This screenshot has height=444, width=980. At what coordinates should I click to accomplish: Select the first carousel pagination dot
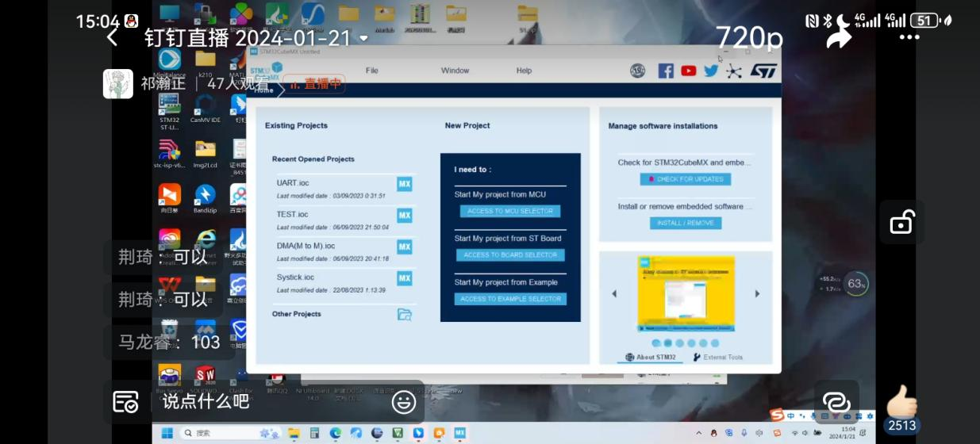pyautogui.click(x=655, y=343)
